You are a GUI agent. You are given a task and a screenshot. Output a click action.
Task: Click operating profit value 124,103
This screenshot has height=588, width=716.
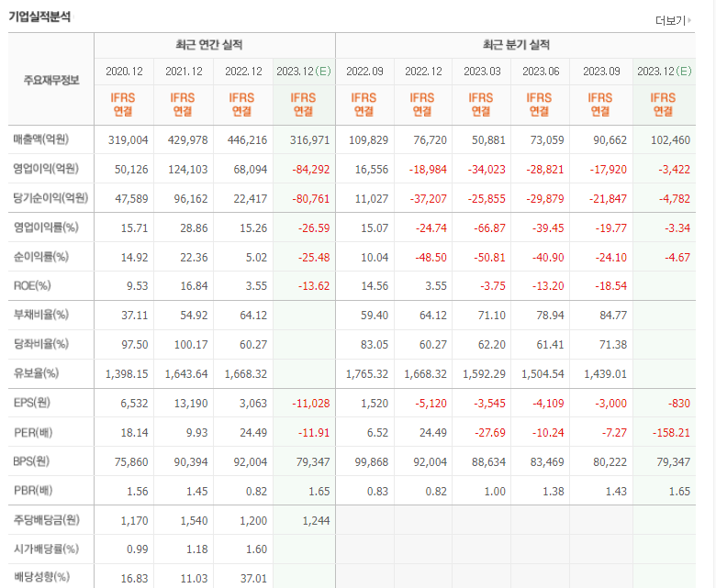(x=187, y=169)
